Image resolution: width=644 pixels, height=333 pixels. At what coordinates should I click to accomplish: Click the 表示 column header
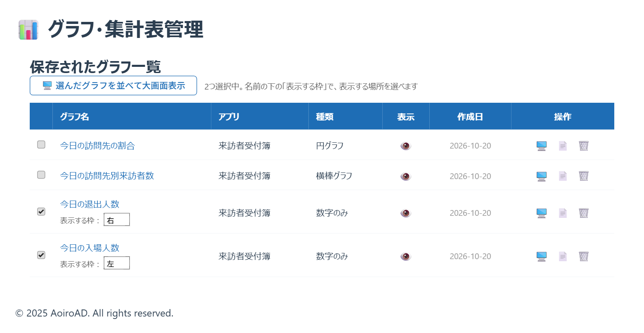click(406, 117)
